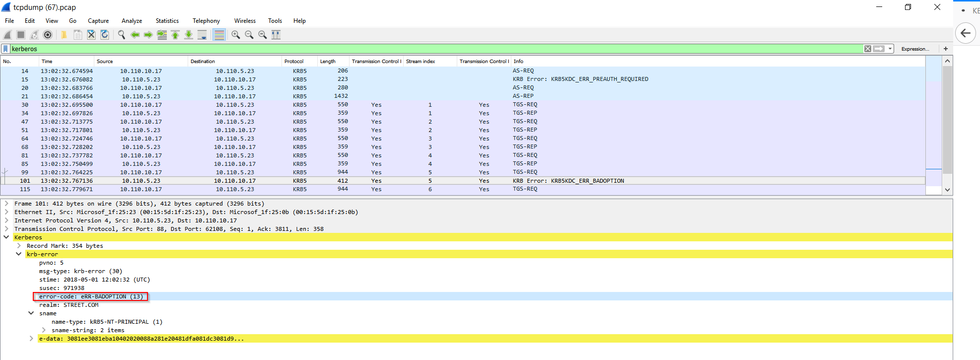Collapse the krb-error node
Image resolution: width=980 pixels, height=360 pixels.
(x=19, y=254)
